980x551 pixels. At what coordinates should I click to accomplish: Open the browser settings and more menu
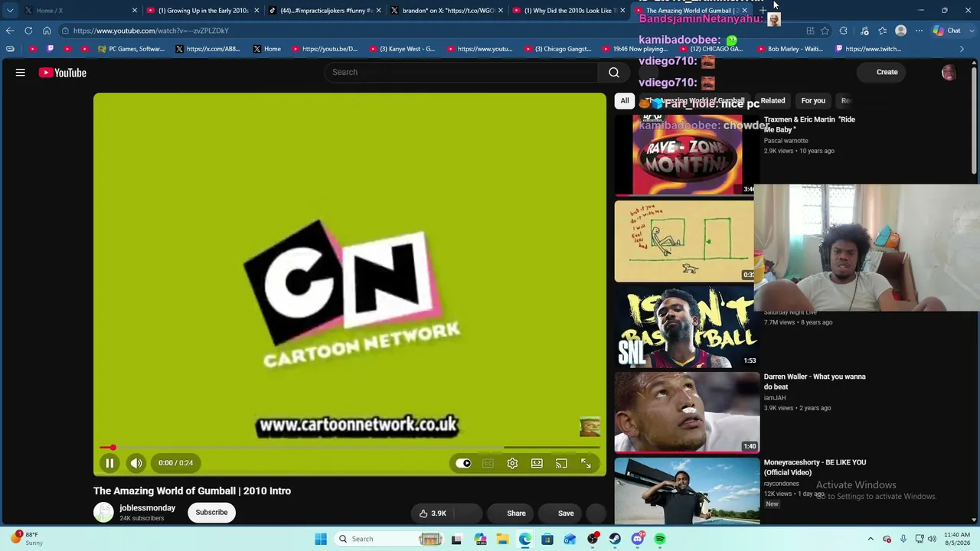[x=920, y=31]
